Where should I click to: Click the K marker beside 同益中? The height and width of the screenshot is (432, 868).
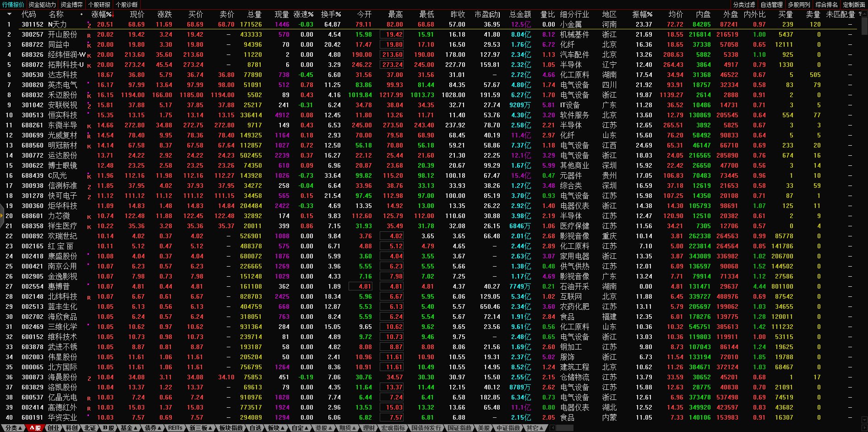coord(89,45)
